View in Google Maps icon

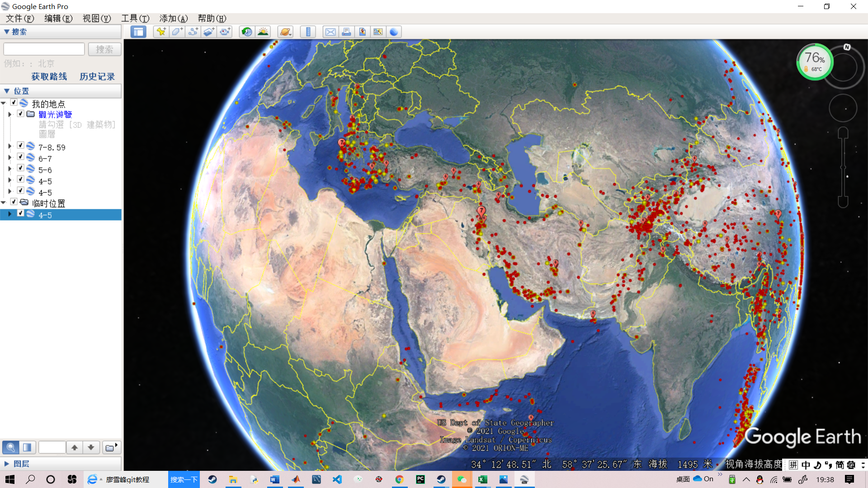[x=378, y=32]
